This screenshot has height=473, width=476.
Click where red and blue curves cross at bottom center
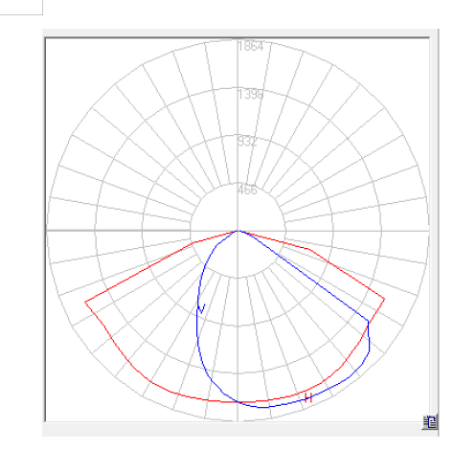point(238,402)
